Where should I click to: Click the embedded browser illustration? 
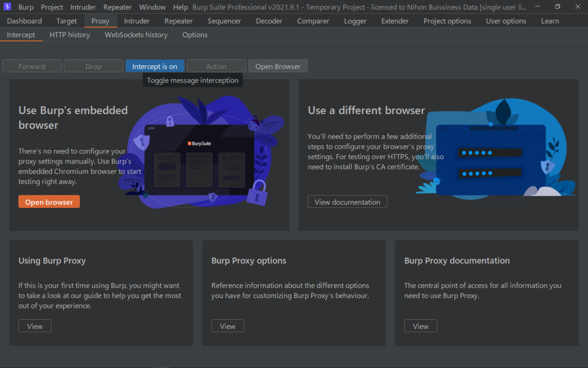201,152
